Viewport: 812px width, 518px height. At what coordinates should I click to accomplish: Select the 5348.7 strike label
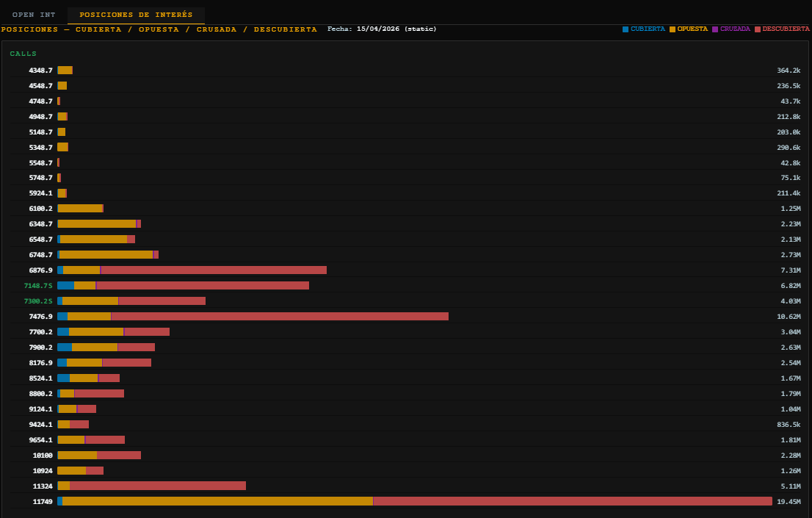click(40, 148)
